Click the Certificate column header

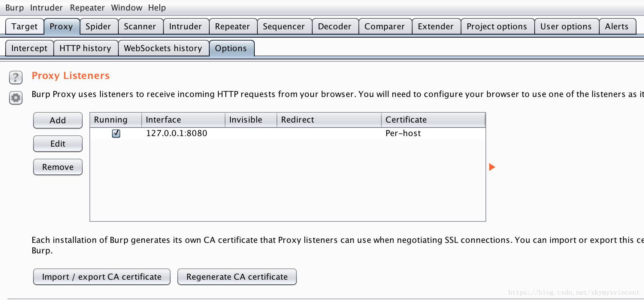point(433,120)
